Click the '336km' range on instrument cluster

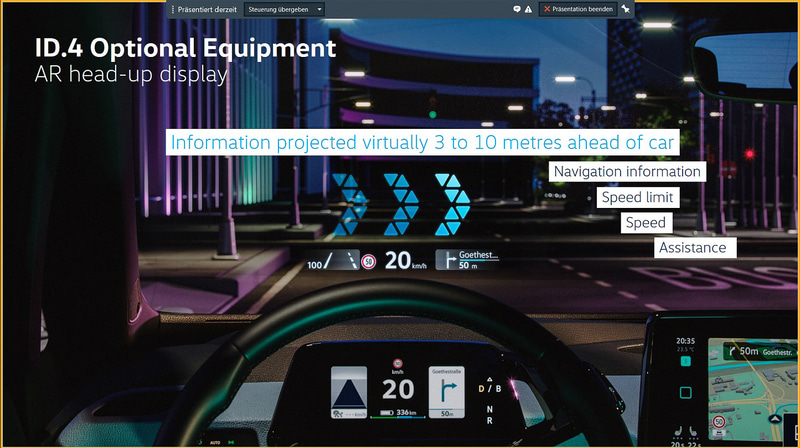click(406, 412)
